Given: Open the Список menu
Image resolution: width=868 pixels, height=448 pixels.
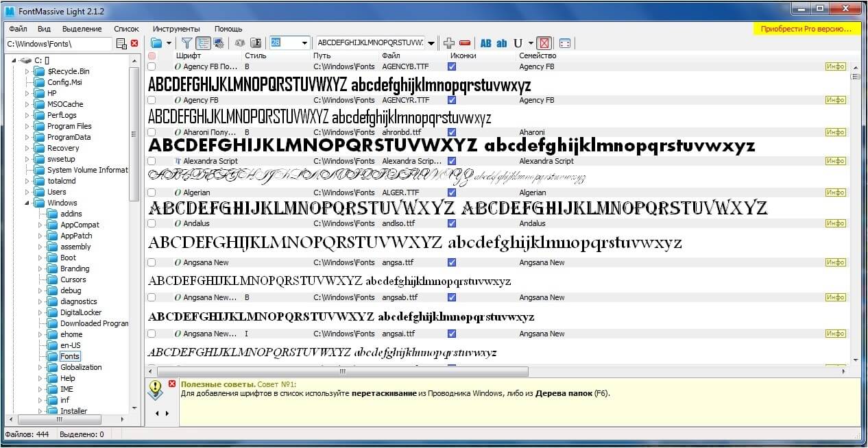Looking at the screenshot, I should tap(126, 29).
